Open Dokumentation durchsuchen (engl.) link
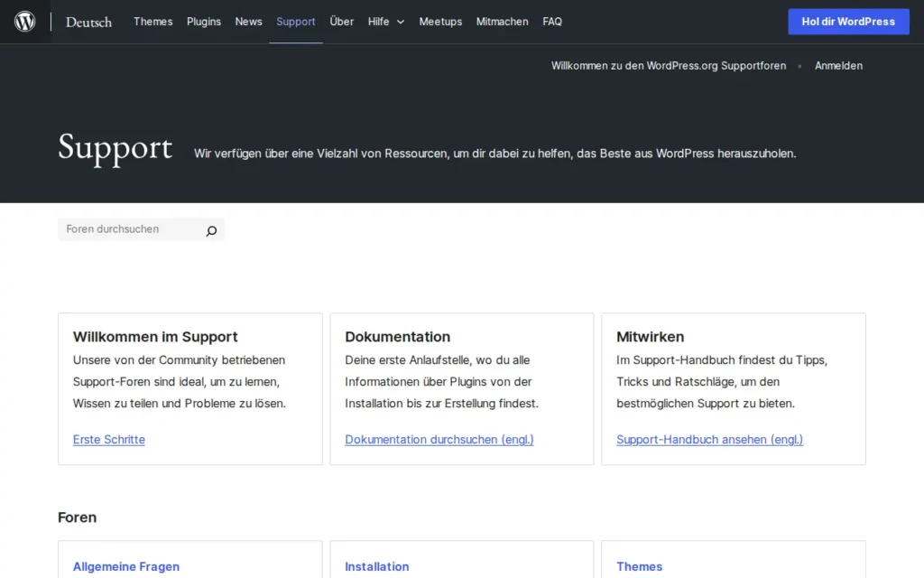The width and height of the screenshot is (924, 578). coord(439,440)
